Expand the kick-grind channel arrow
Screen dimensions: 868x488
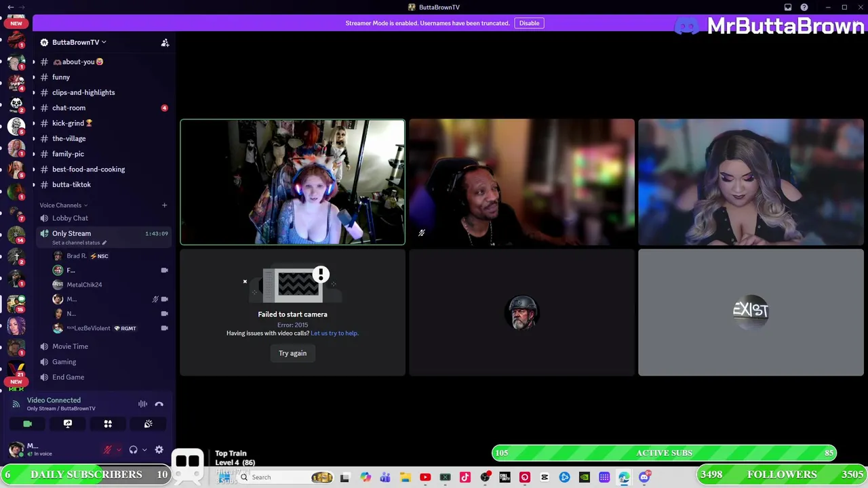pyautogui.click(x=34, y=123)
